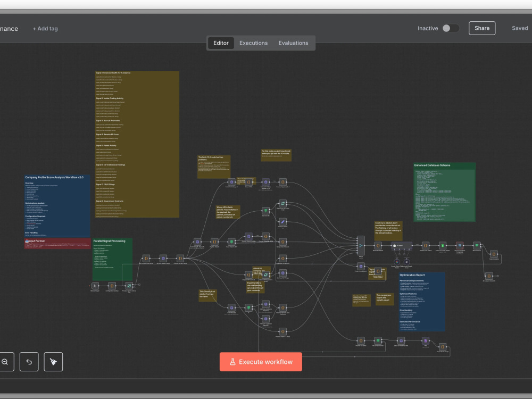Select the Process Signal 7 code node
Viewport: 532px width, 399px height.
(282, 331)
